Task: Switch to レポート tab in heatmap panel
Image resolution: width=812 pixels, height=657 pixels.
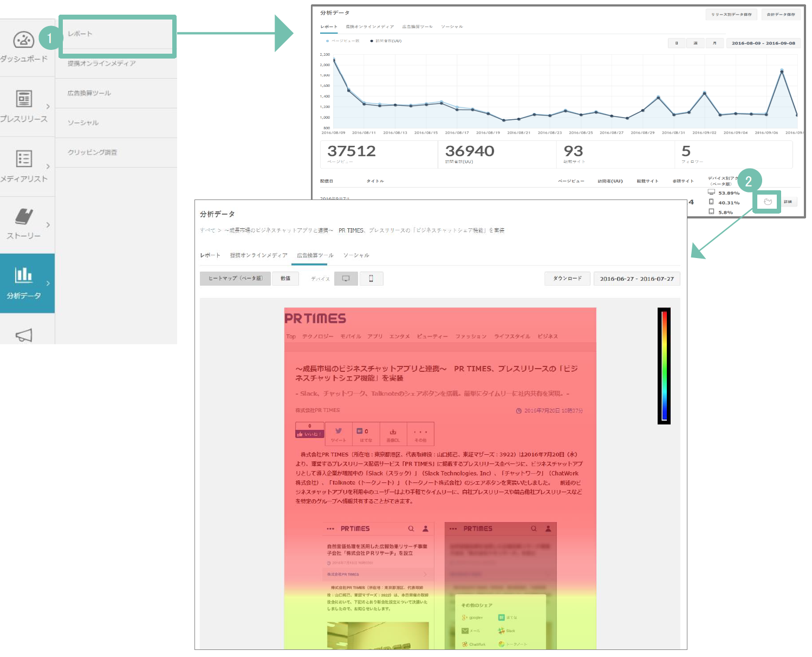Action: pyautogui.click(x=210, y=255)
